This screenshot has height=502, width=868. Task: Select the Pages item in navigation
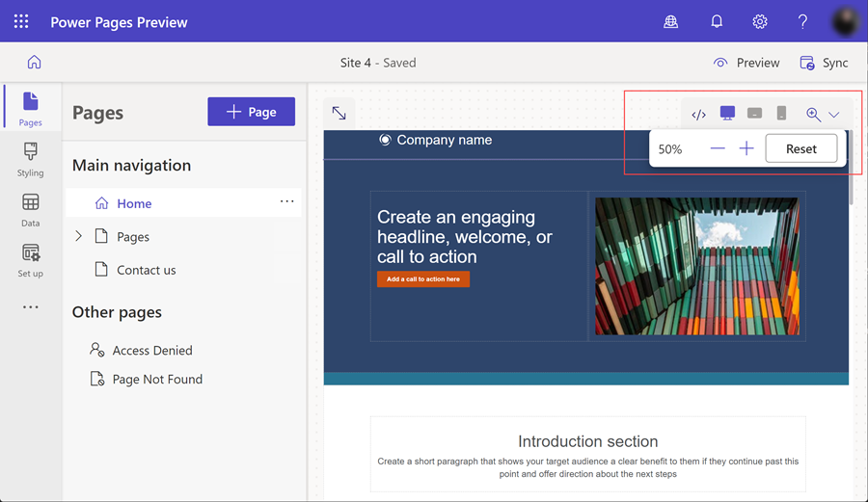[133, 237]
